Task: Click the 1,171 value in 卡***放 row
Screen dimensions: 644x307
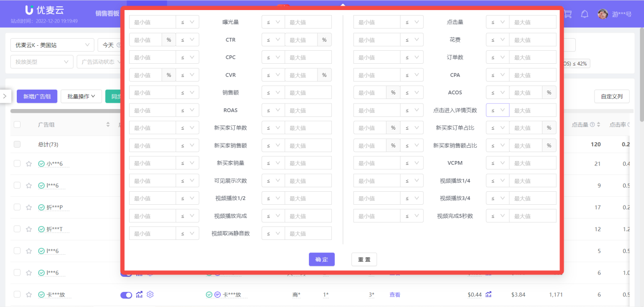Action: tap(556, 294)
